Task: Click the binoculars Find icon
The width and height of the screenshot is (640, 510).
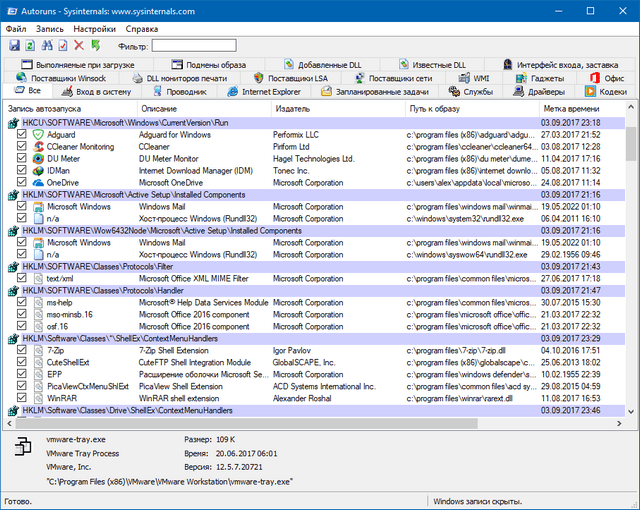Action: 46,46
